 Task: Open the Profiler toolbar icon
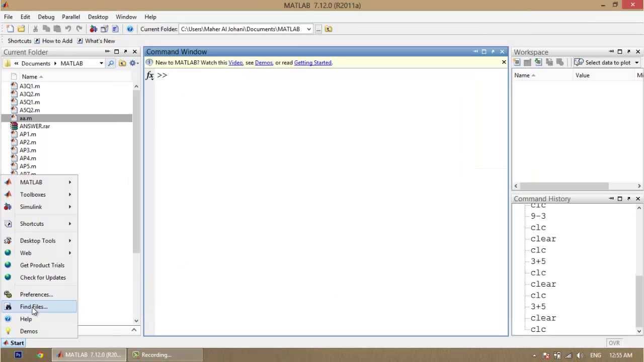click(x=115, y=29)
